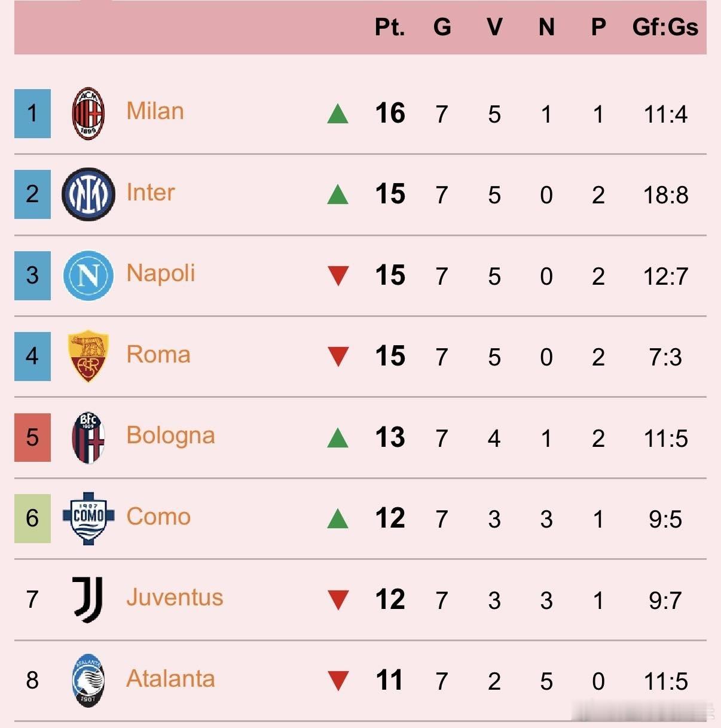Click Roma's 15 points value
This screenshot has height=728, width=721.
(390, 357)
